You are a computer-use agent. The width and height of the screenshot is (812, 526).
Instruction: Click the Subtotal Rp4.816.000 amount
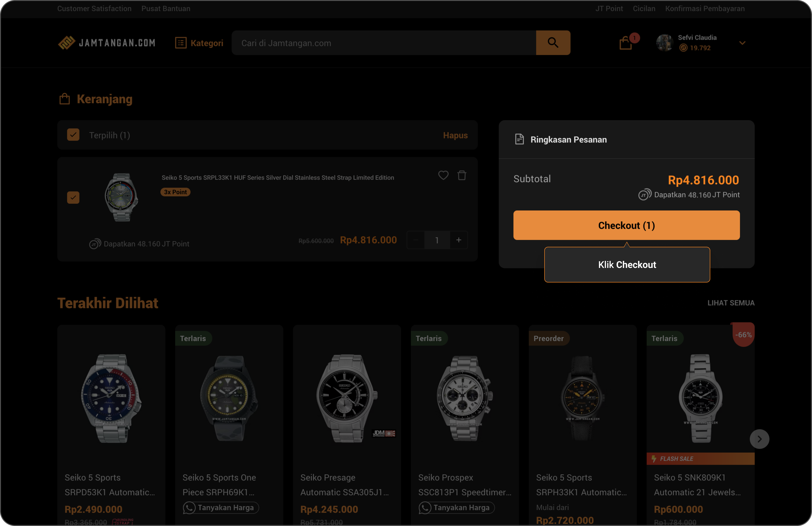(703, 180)
